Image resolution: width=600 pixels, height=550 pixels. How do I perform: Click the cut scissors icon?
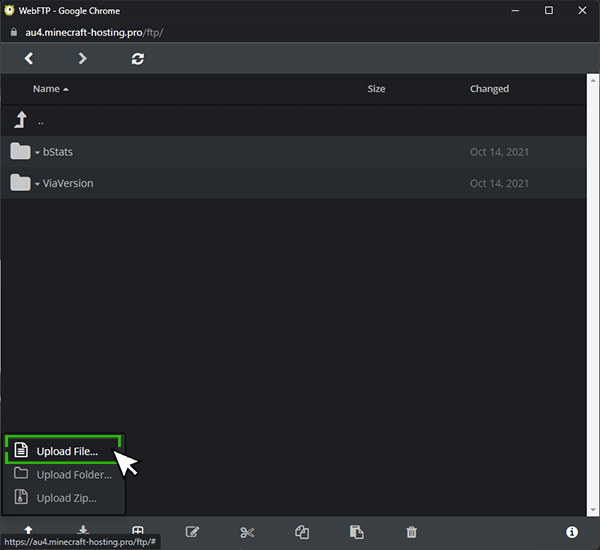point(247,532)
